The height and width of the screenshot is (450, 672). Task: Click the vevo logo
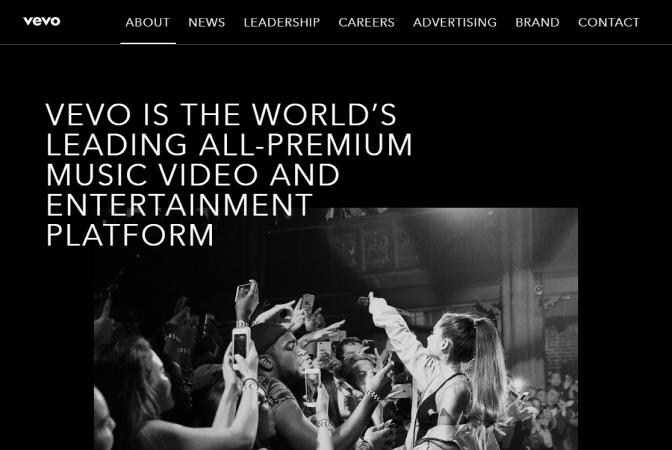point(42,21)
